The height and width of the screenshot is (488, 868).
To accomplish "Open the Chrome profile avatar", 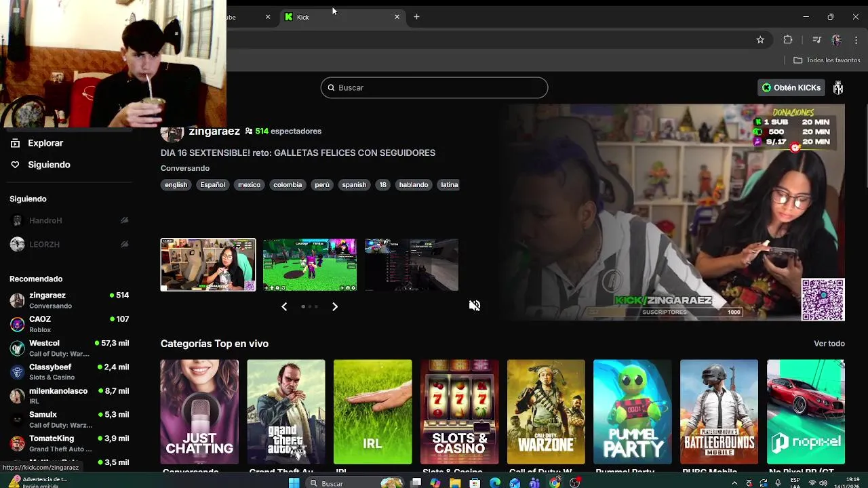I will [x=836, y=40].
